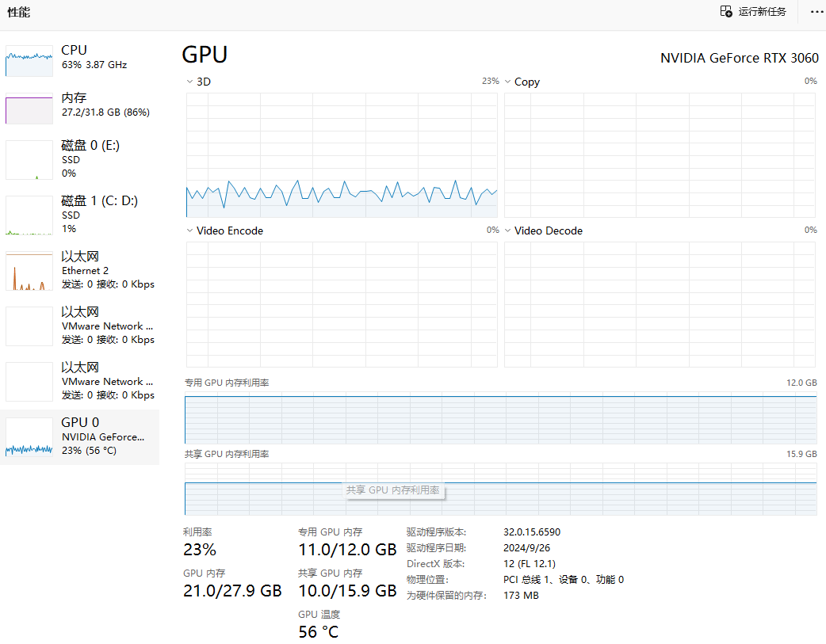Click the 运行新任务 button label

(x=763, y=12)
